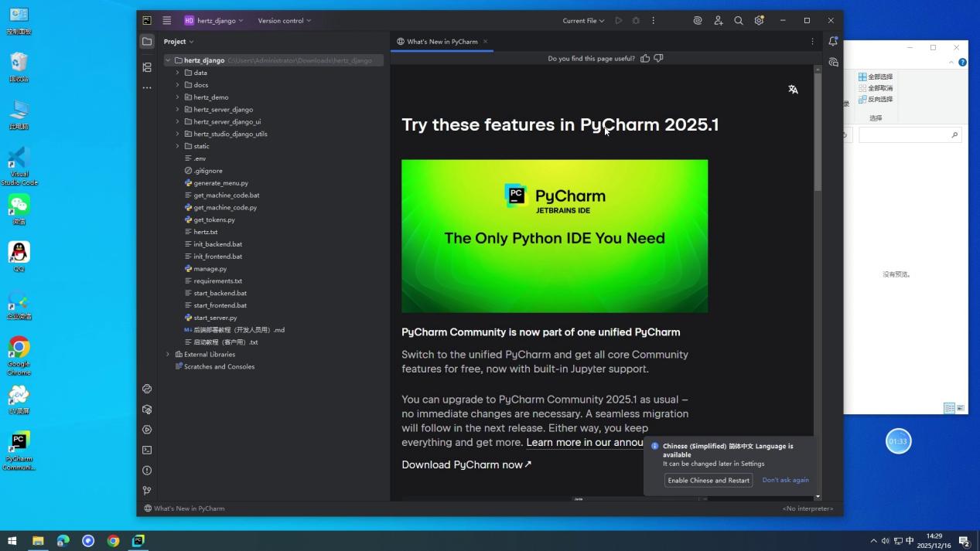Select the 反向选择 option in the right window
980x551 pixels.
point(879,99)
